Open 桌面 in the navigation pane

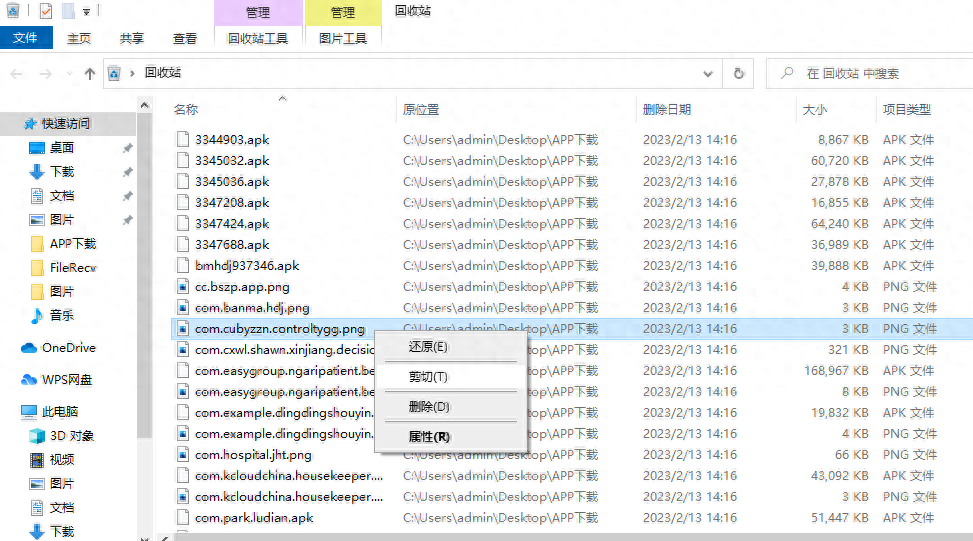click(62, 148)
